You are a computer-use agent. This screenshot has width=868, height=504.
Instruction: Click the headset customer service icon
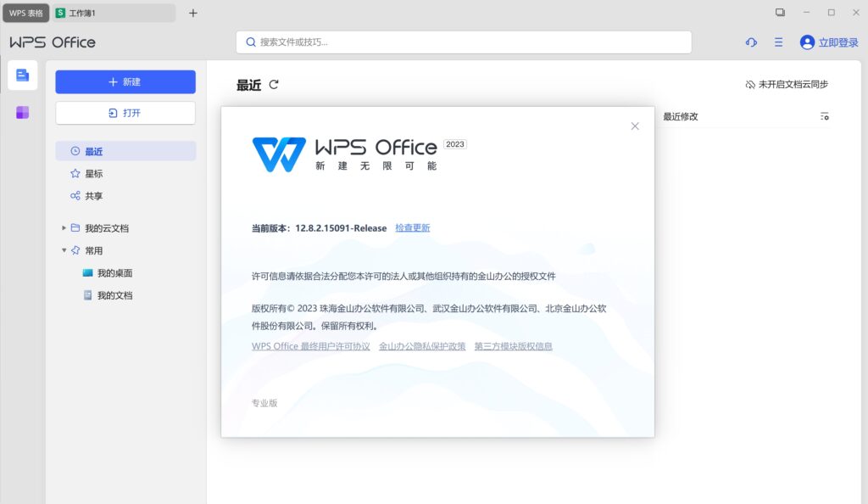(751, 42)
